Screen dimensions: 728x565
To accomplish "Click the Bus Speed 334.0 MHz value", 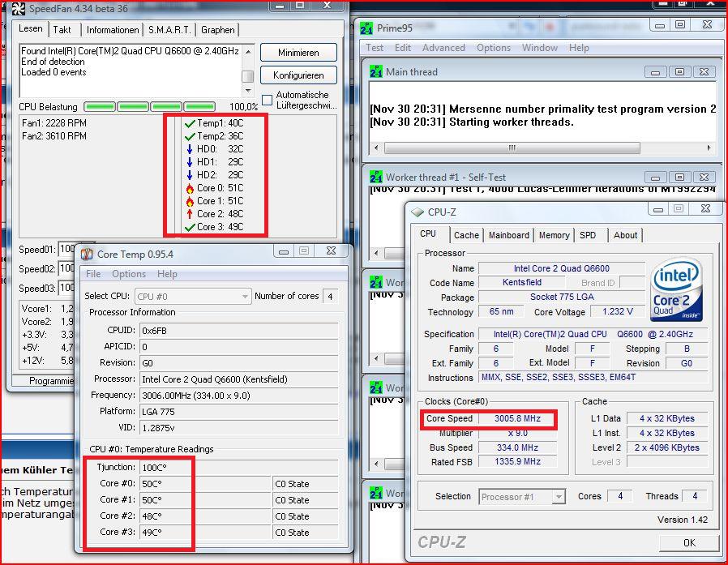I will click(x=517, y=448).
